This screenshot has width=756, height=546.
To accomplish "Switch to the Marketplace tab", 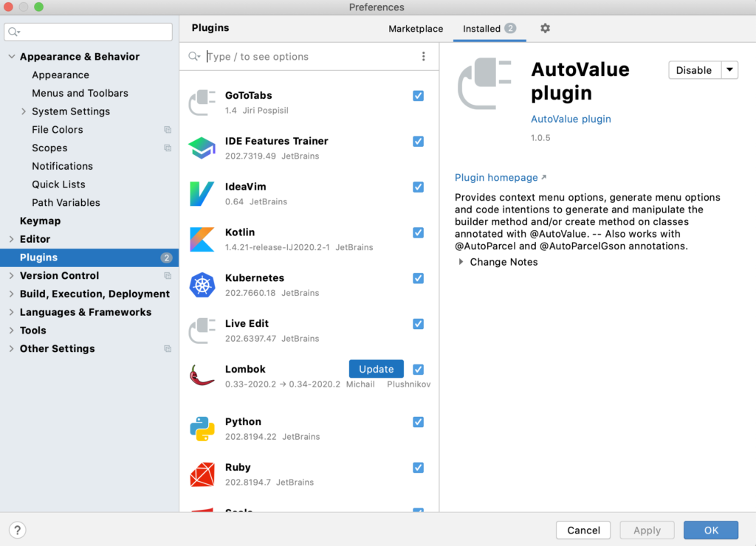I will click(x=416, y=29).
